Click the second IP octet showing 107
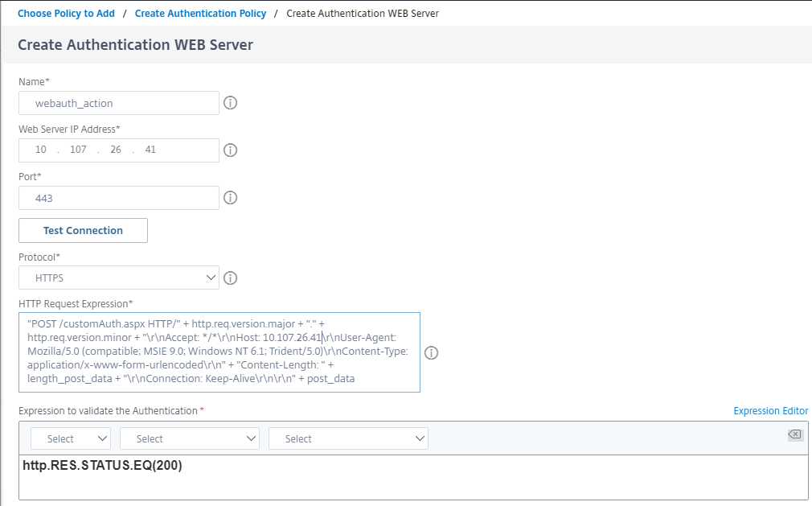Screen dimensions: 812x506 tap(78, 150)
